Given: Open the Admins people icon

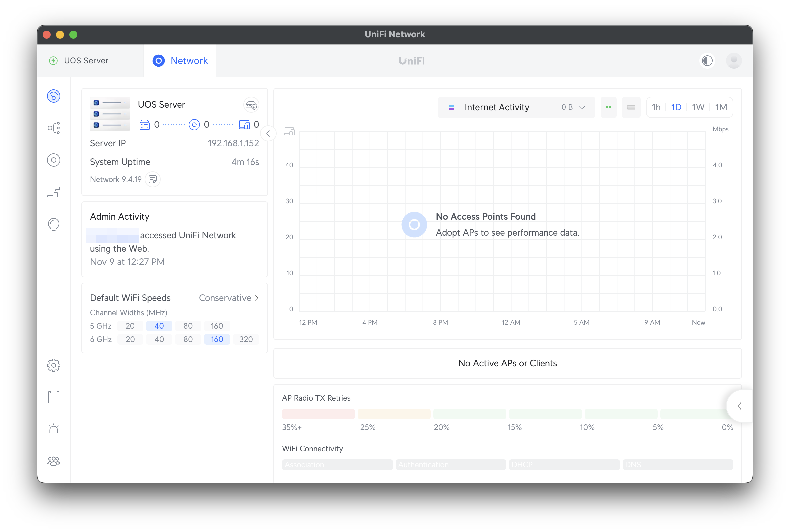Looking at the screenshot, I should pos(54,461).
